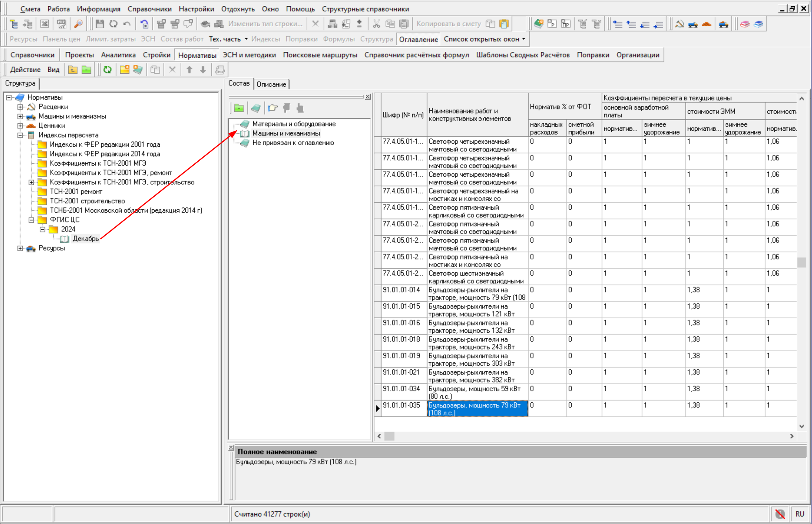Click the pointing hand icon in Состав panel

click(273, 108)
